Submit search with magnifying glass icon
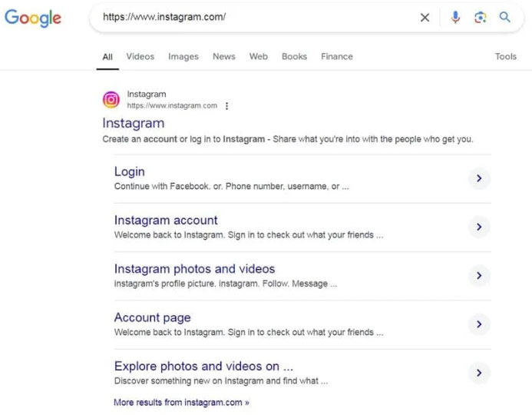Image resolution: width=532 pixels, height=415 pixels. (x=504, y=17)
